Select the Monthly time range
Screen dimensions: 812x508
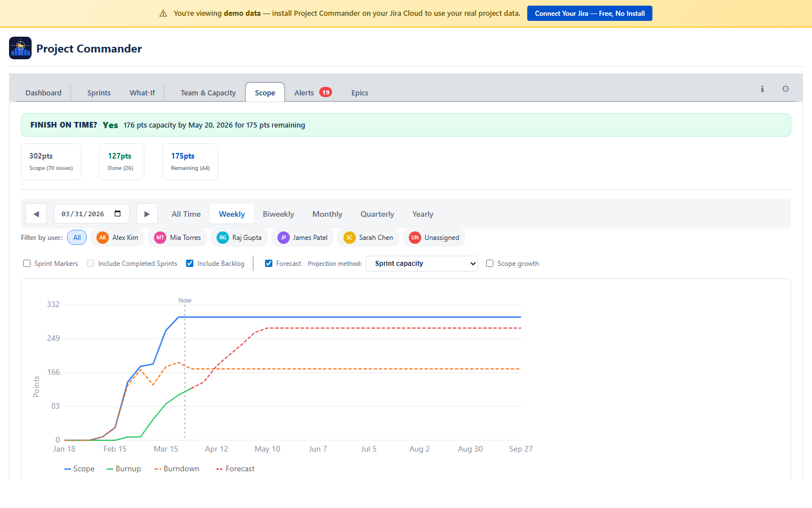[x=327, y=214]
